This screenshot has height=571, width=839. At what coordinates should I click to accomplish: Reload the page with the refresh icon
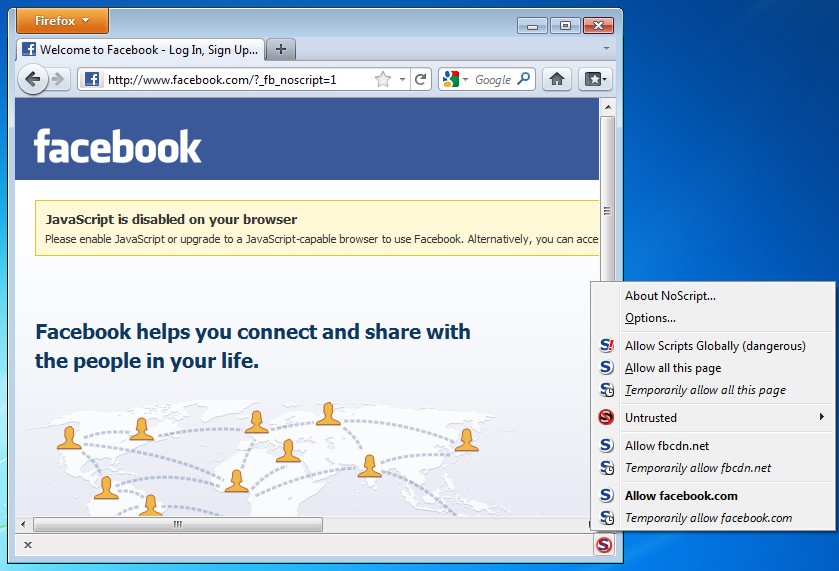click(421, 80)
